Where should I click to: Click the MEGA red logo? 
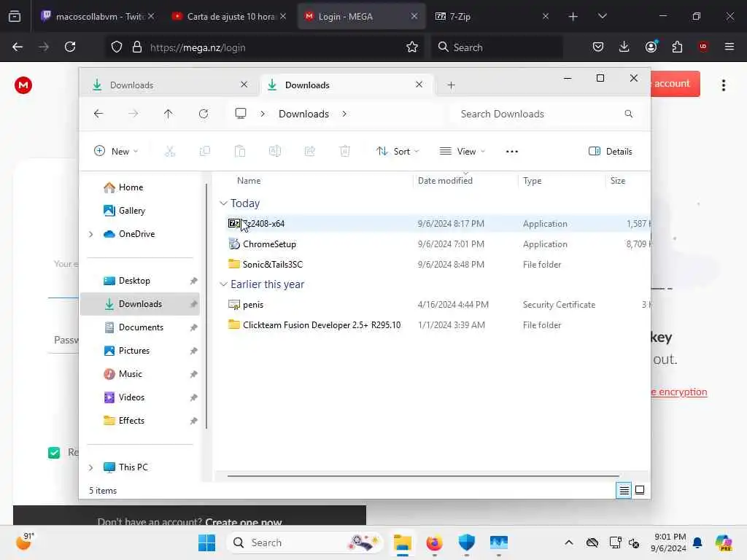click(x=23, y=85)
